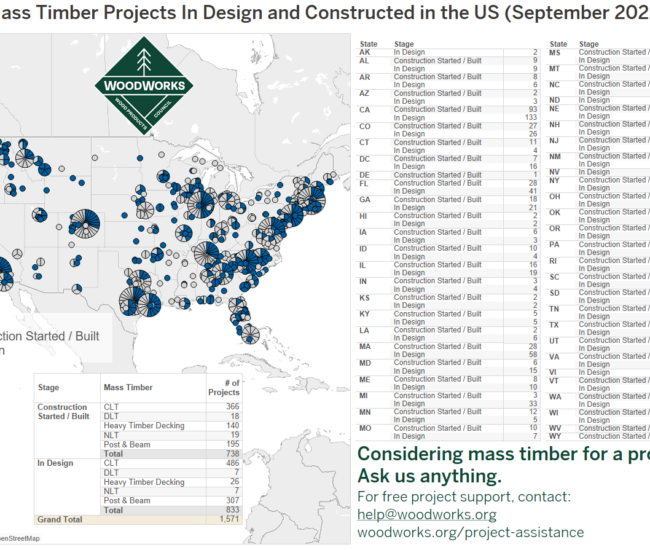650x550 pixels.
Task: Click the '# of Projects' column header
Action: [x=224, y=388]
